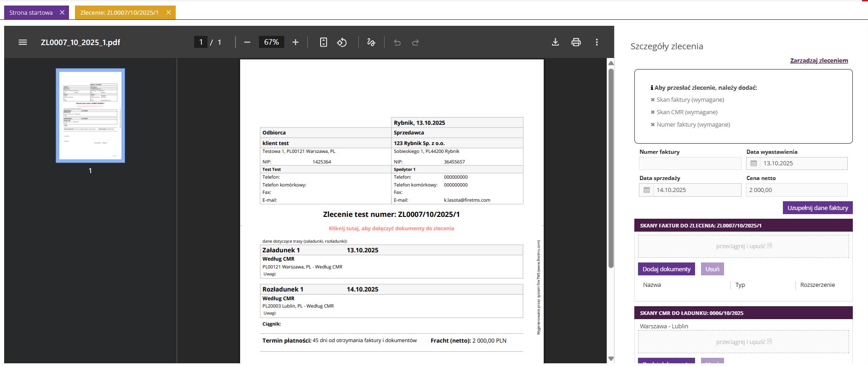The width and height of the screenshot is (868, 367).
Task: Click the scrollbar down arrow
Action: 611,359
